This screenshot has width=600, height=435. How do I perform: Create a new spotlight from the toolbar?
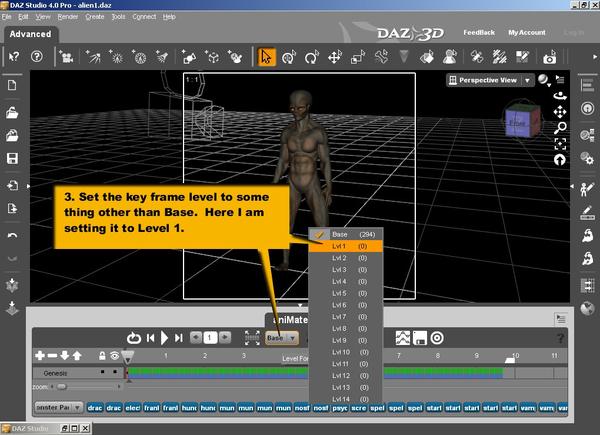[x=162, y=57]
